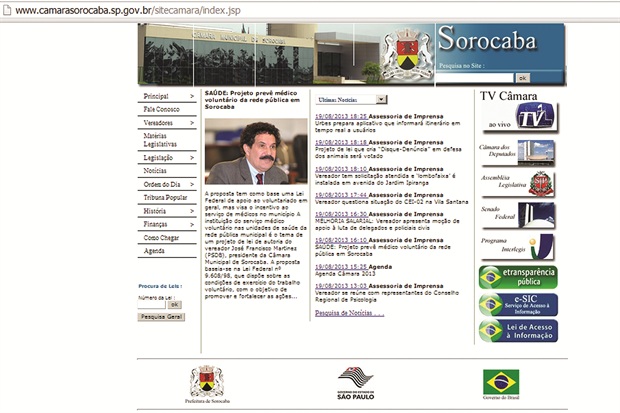620x413 pixels.
Task: Click the Número da Lei input field
Action: coord(151,305)
